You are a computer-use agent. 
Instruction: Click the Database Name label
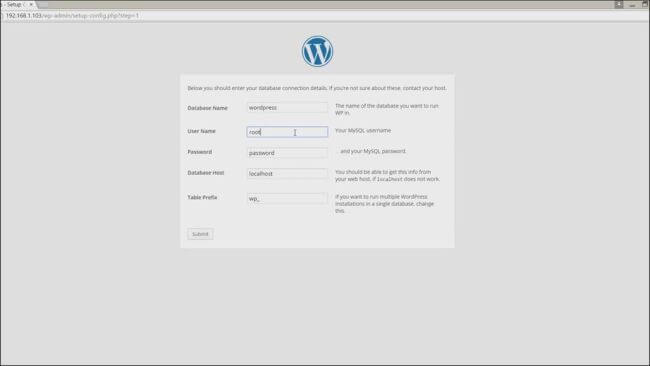(x=207, y=108)
